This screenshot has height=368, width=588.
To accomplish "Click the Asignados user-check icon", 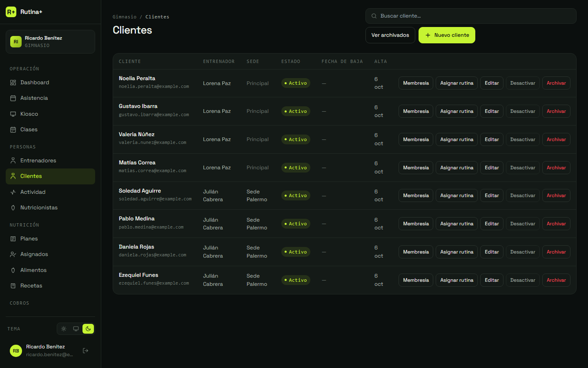I will (13, 254).
